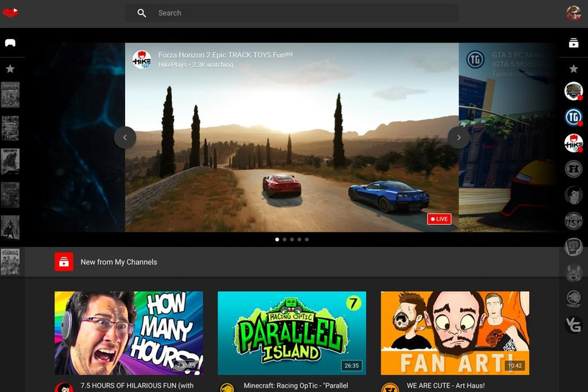
Task: Open the GTA 5 PC Mods slide title
Action: click(x=521, y=60)
